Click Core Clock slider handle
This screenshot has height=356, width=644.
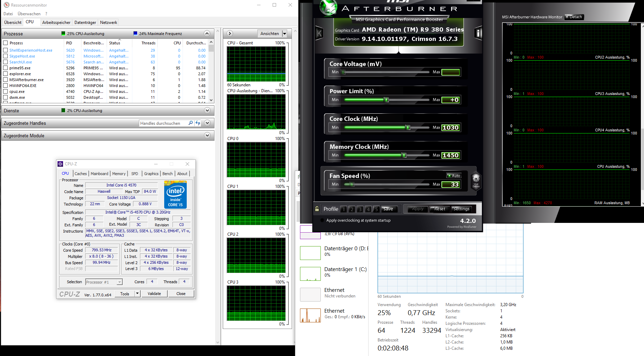coord(408,128)
